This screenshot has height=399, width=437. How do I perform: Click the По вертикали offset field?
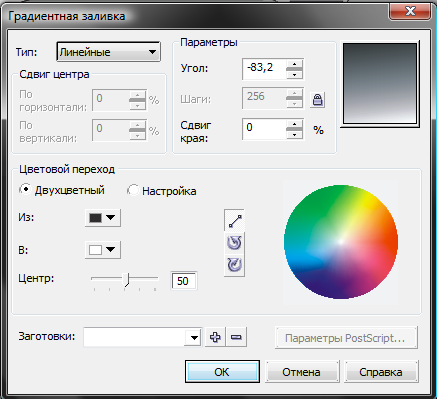click(x=111, y=130)
